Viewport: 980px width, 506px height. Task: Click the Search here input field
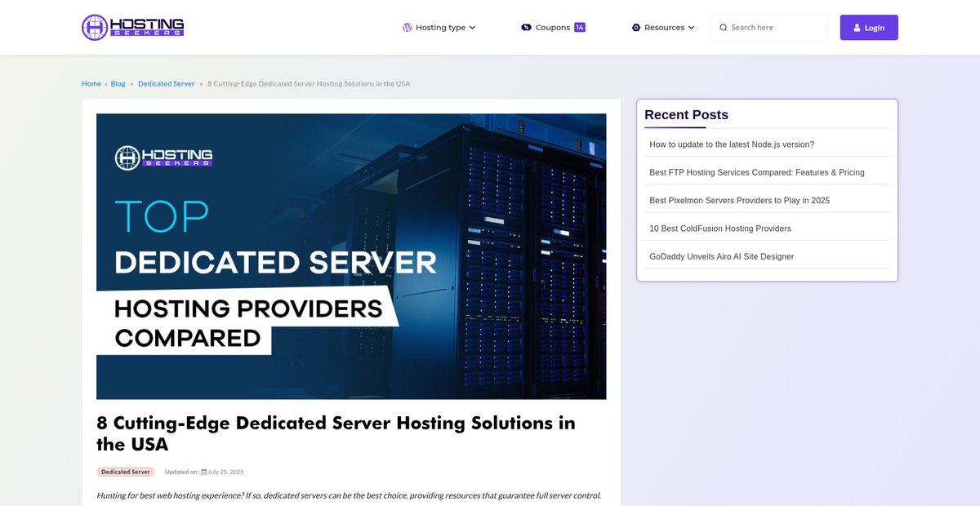[769, 27]
